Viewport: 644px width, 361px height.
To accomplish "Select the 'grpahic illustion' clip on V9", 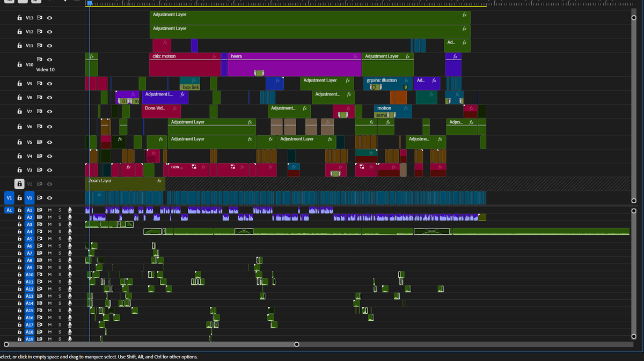I will click(x=388, y=83).
